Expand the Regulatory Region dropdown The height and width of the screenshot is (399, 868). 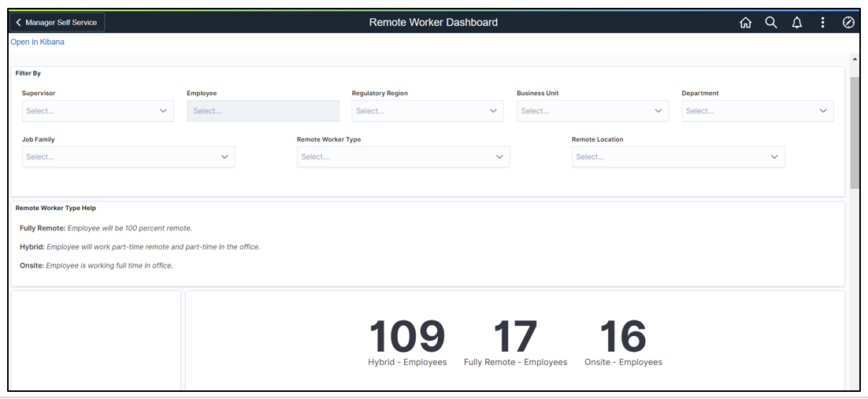tap(427, 111)
